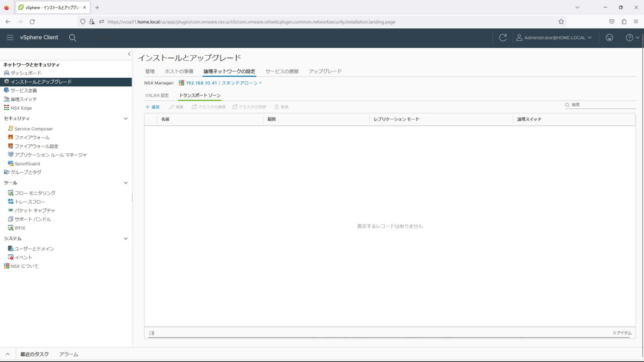
Task: Open ダッシュボード in the sidebar
Action: pos(26,73)
